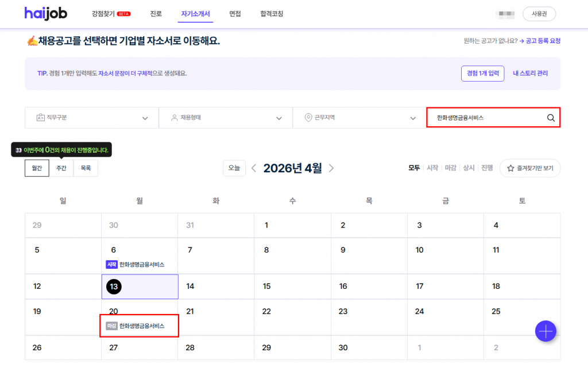
Task: Click the search magnifier icon
Action: point(551,118)
